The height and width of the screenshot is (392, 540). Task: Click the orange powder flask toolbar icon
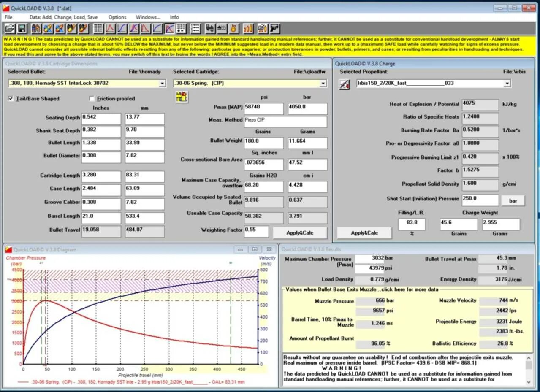234,29
